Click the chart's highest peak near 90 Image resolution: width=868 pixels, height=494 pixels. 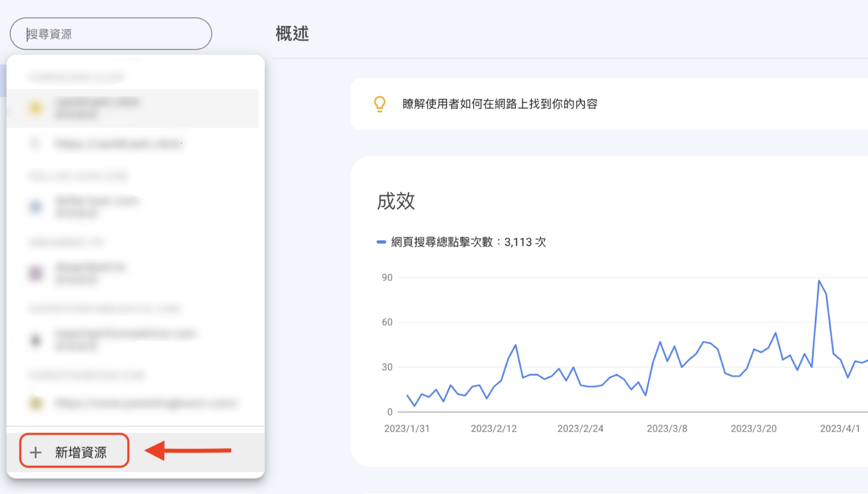tap(819, 281)
